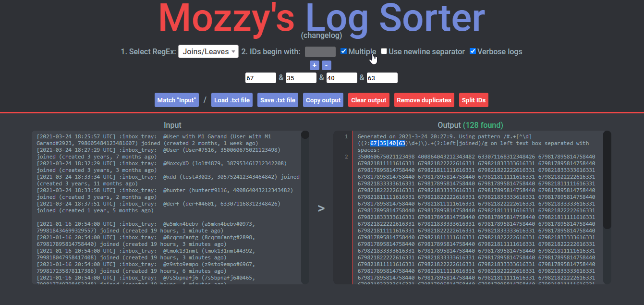Open the changelog link
The height and width of the screenshot is (305, 644).
pyautogui.click(x=321, y=36)
